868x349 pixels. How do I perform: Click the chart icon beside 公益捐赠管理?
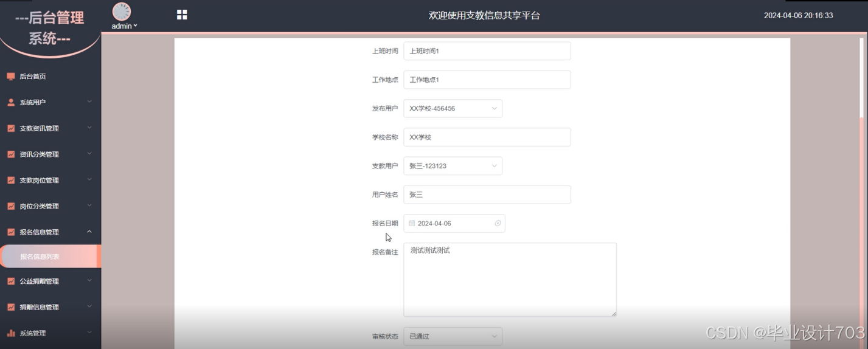(x=11, y=282)
